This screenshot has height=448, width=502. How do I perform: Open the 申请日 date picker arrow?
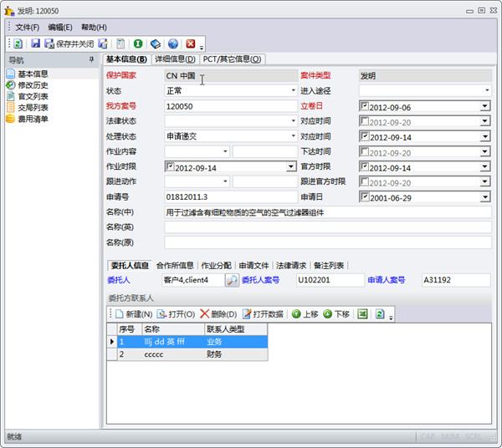(x=485, y=197)
